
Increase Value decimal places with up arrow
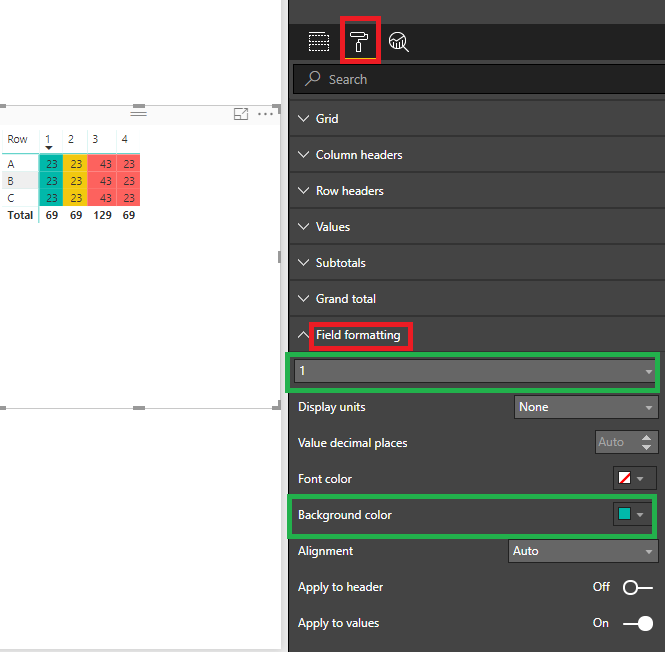point(646,438)
